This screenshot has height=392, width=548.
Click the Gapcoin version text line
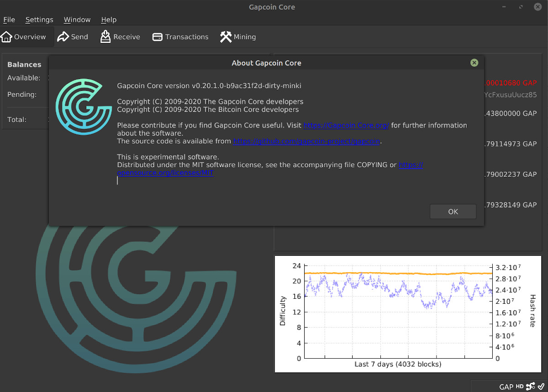[x=209, y=85]
